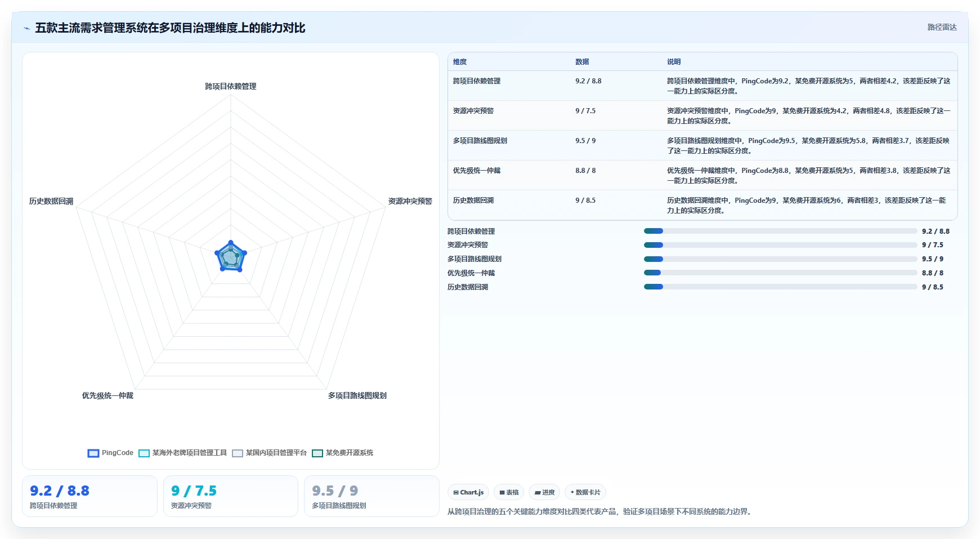Click the 说明 table column header
The width and height of the screenshot is (980, 539).
(674, 62)
